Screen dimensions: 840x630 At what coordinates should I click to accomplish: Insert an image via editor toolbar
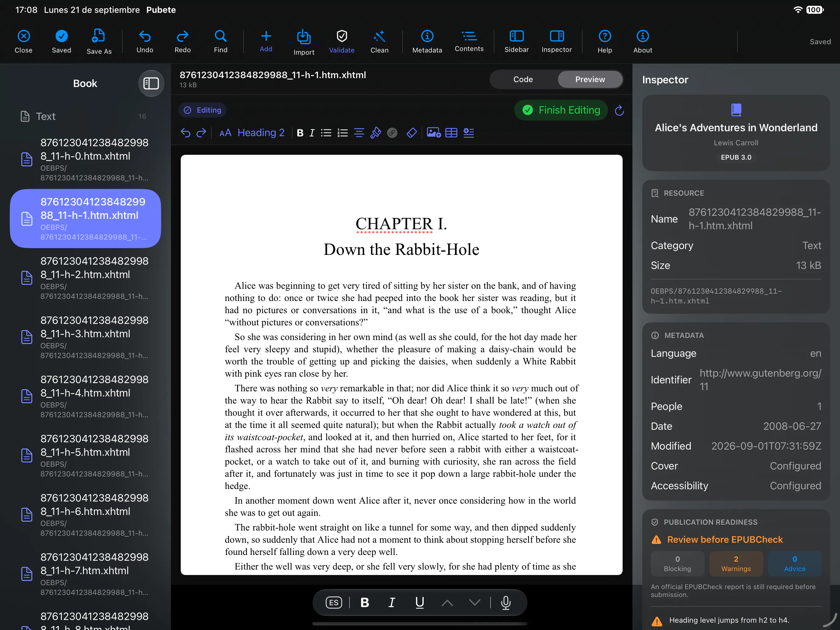tap(433, 132)
